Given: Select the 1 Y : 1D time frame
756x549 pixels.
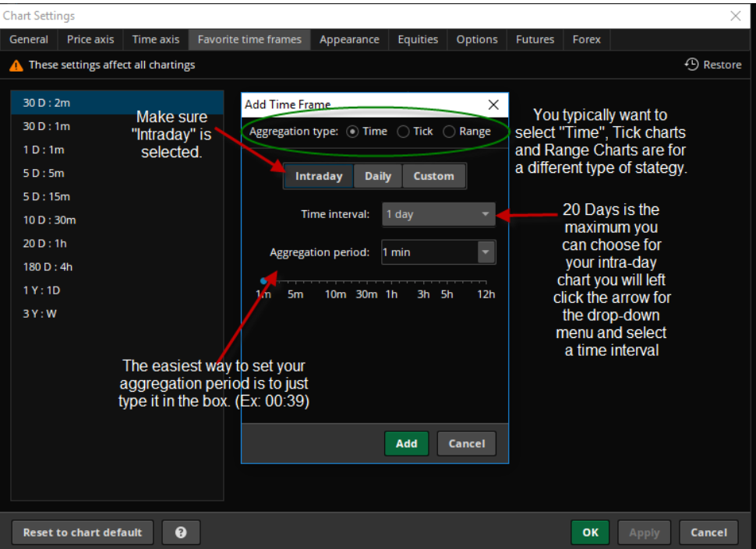Looking at the screenshot, I should [117, 290].
